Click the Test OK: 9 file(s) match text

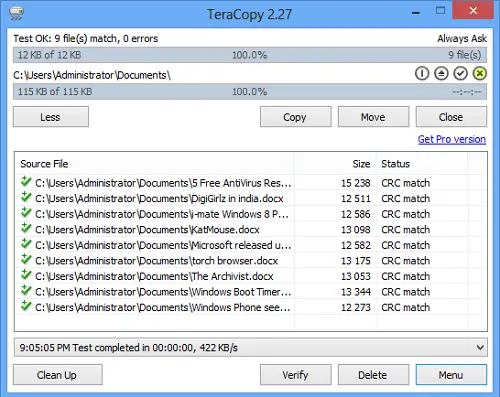click(86, 39)
